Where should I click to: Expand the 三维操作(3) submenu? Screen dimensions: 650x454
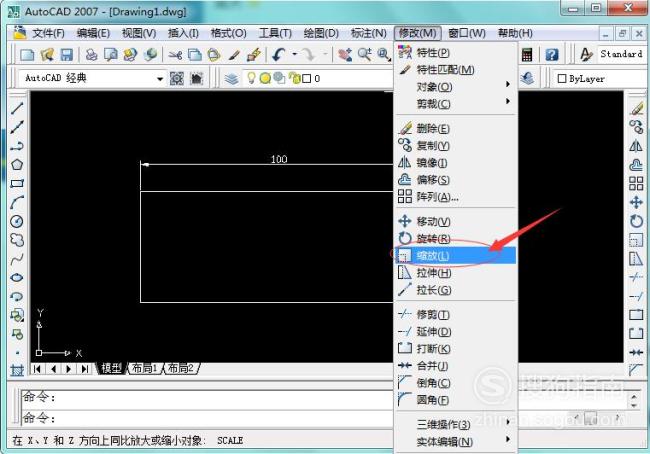click(456, 424)
